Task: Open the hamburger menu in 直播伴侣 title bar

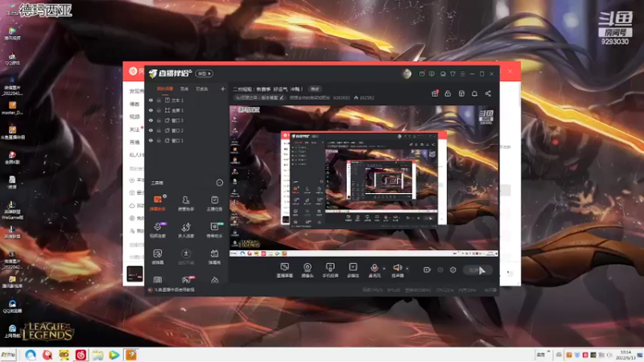Action: (x=462, y=74)
